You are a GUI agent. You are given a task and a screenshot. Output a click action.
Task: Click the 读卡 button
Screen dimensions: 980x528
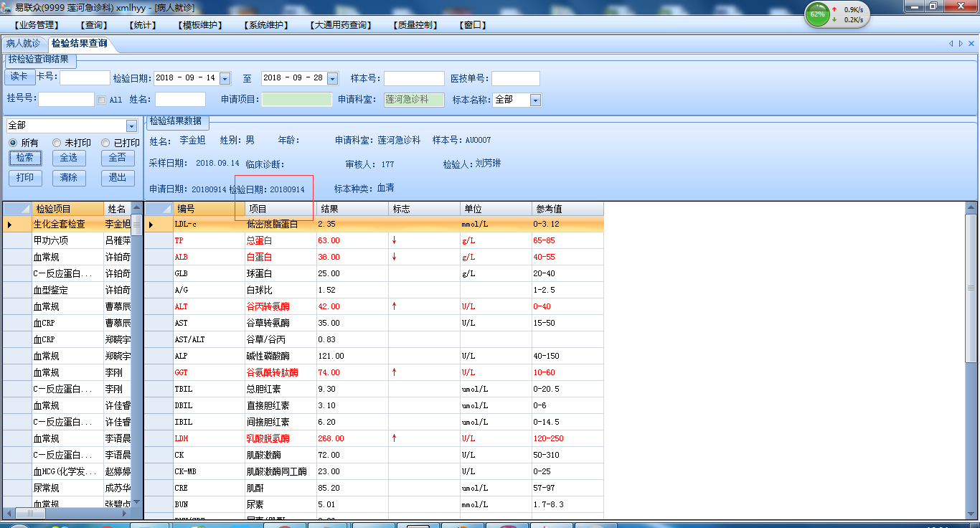pyautogui.click(x=19, y=77)
